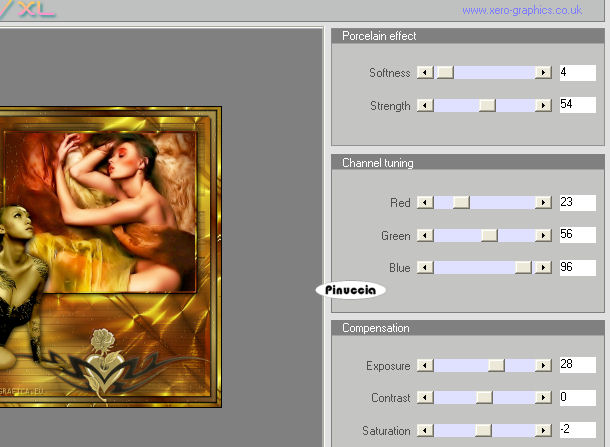
Task: Increase Saturation with its right arrow
Action: click(x=543, y=430)
